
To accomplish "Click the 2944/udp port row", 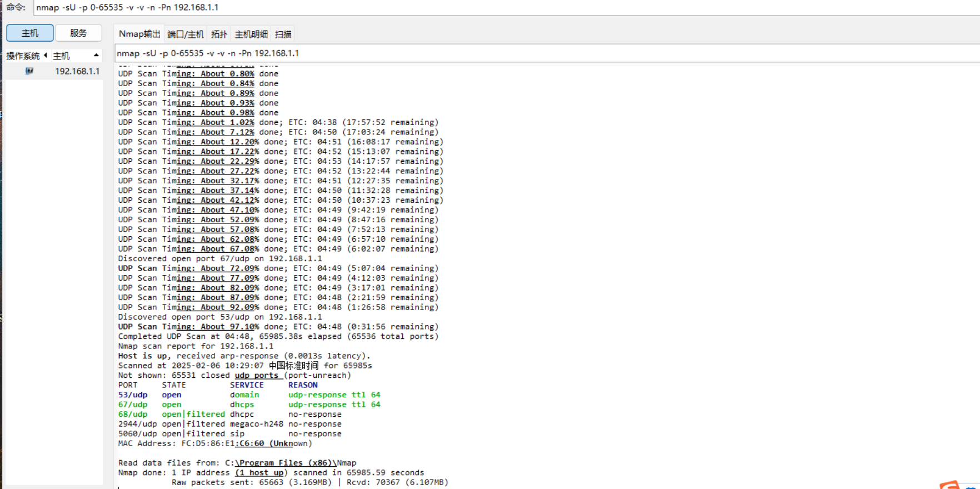I will pyautogui.click(x=229, y=424).
